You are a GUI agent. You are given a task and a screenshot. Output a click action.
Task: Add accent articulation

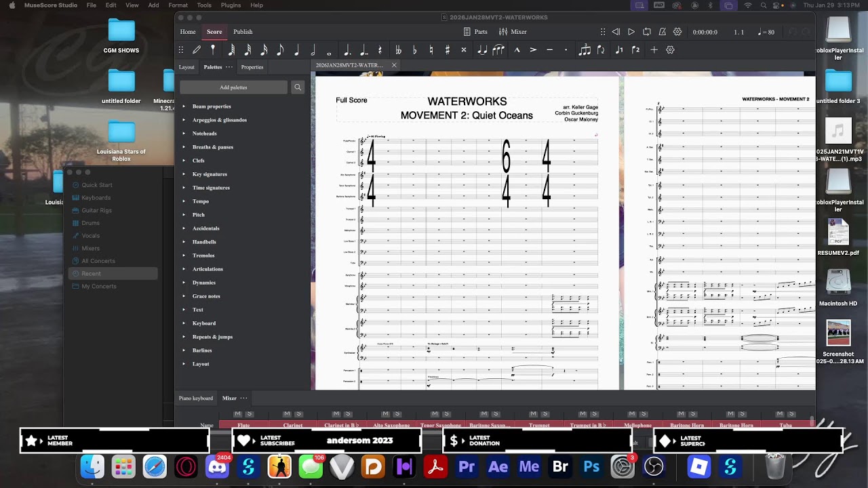[533, 49]
